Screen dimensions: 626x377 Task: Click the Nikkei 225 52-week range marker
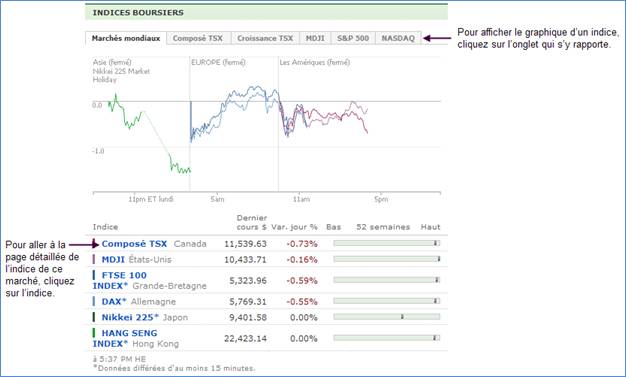click(402, 317)
